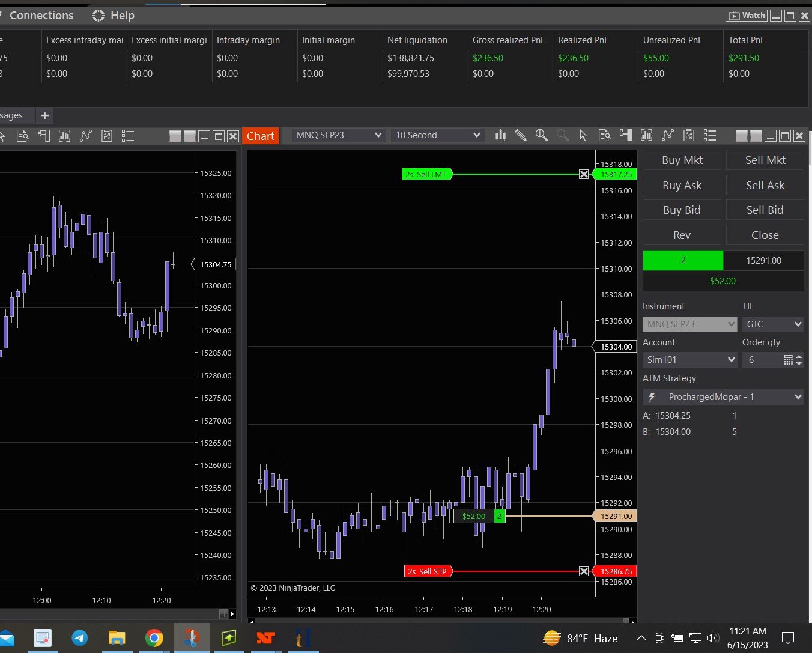This screenshot has width=812, height=653.
Task: Open the Indicators icon in right chart toolbar
Action: pyautogui.click(x=646, y=135)
